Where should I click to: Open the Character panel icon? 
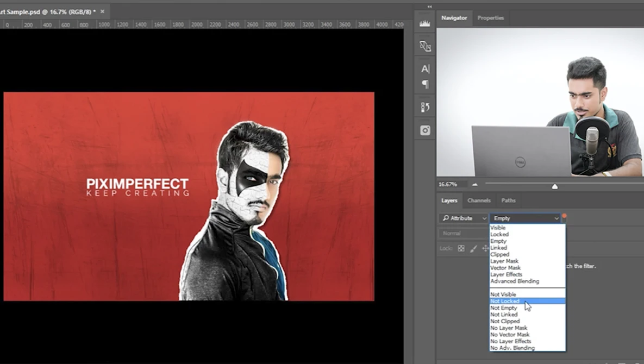click(425, 68)
